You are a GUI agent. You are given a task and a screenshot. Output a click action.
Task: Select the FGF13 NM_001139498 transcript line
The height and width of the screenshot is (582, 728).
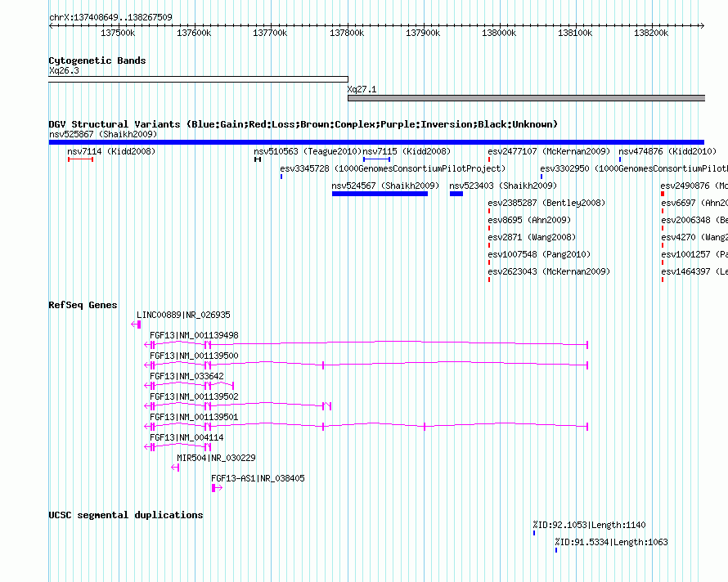366,344
